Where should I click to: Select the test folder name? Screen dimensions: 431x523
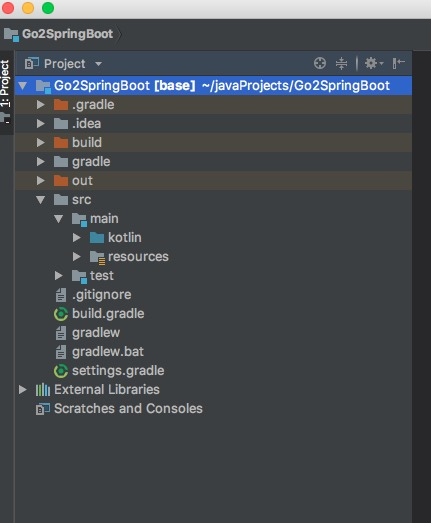(102, 276)
